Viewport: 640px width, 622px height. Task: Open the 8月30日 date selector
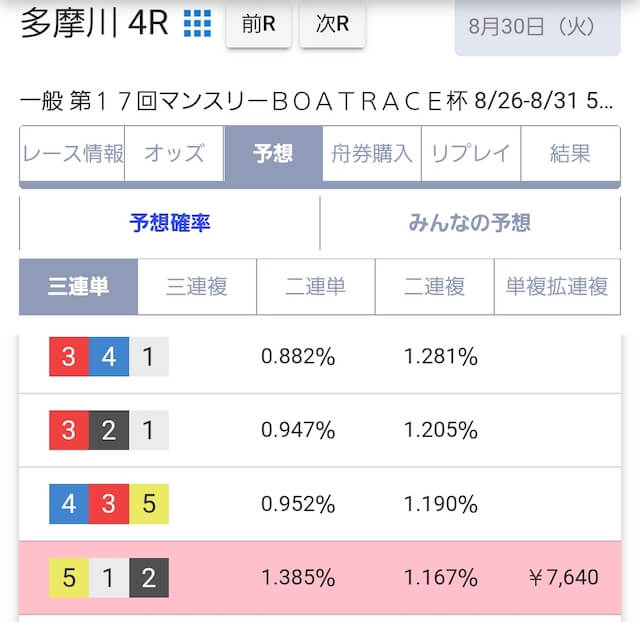tap(538, 27)
